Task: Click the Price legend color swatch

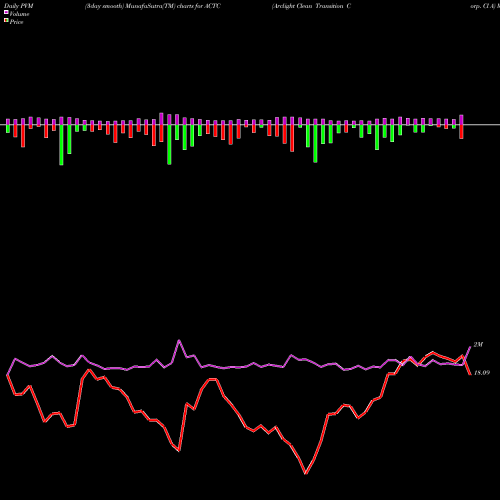Action: tap(6, 21)
